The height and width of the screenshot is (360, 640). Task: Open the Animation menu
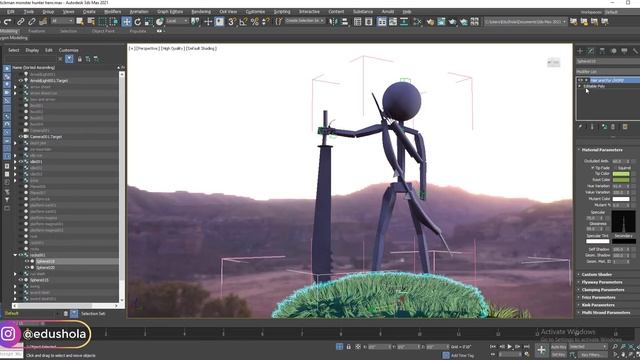click(x=139, y=12)
